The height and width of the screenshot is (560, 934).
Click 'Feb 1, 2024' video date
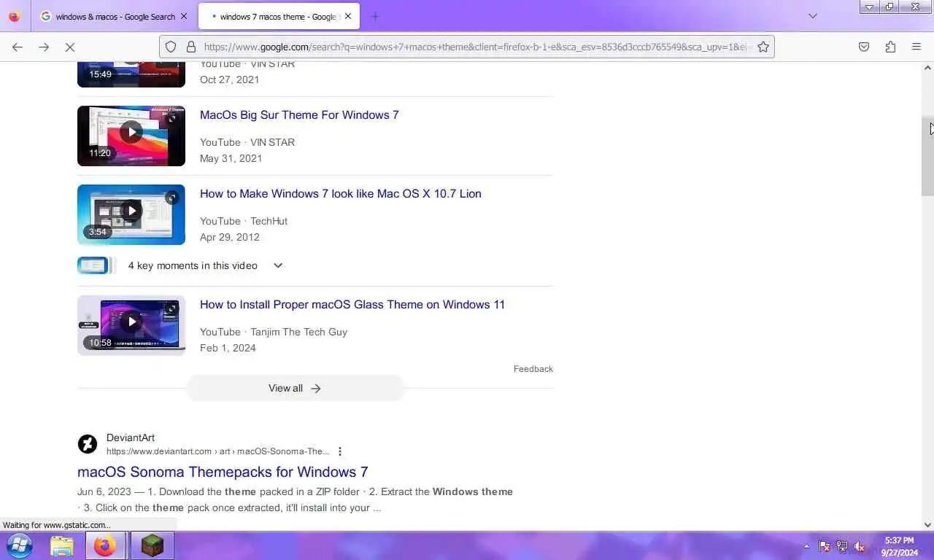pyautogui.click(x=228, y=348)
